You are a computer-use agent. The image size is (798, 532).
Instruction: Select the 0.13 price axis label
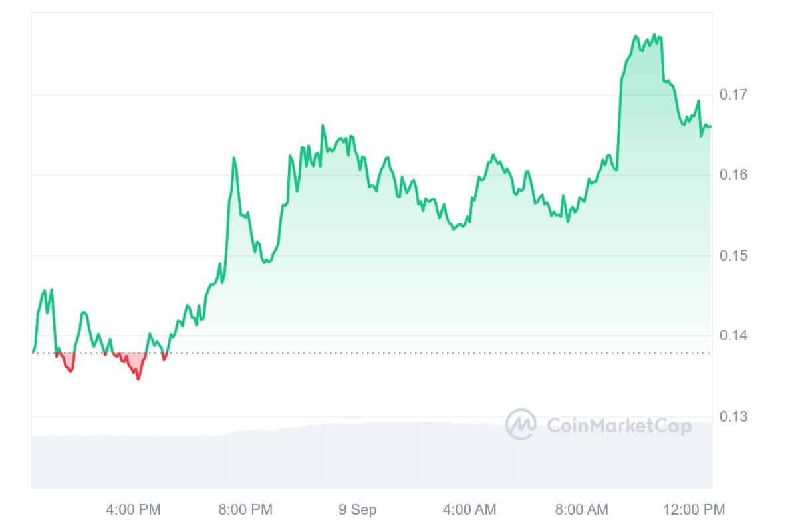(733, 417)
